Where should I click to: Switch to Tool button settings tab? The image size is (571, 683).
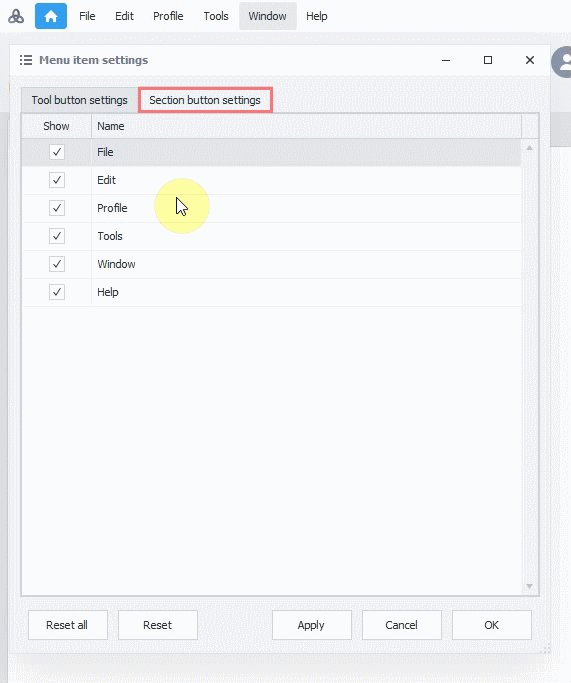pos(80,100)
